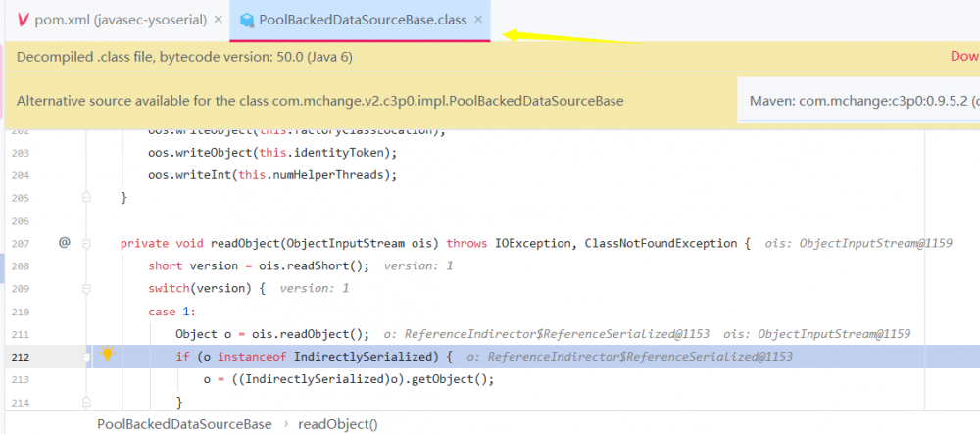Image resolution: width=980 pixels, height=434 pixels.
Task: Click the Maven pom.xml file icon
Action: coord(24,20)
